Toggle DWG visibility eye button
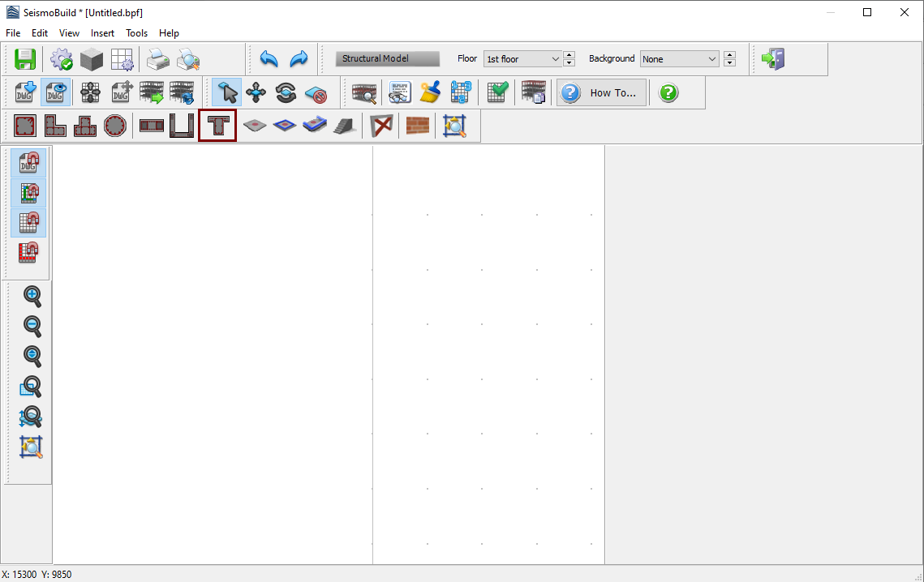 [55, 92]
